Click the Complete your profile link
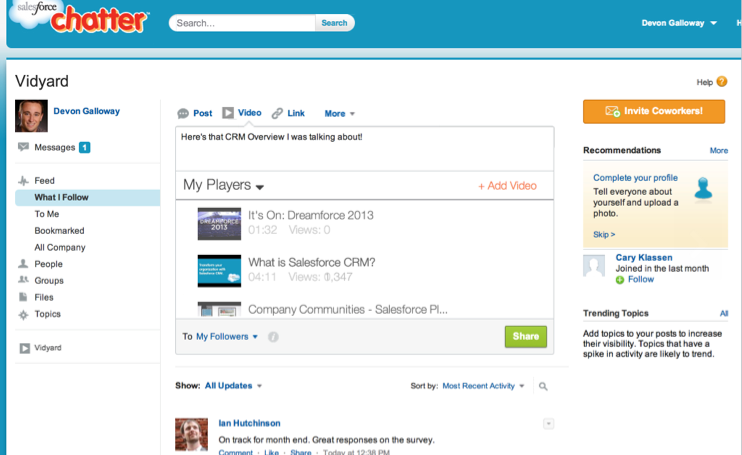 point(635,178)
